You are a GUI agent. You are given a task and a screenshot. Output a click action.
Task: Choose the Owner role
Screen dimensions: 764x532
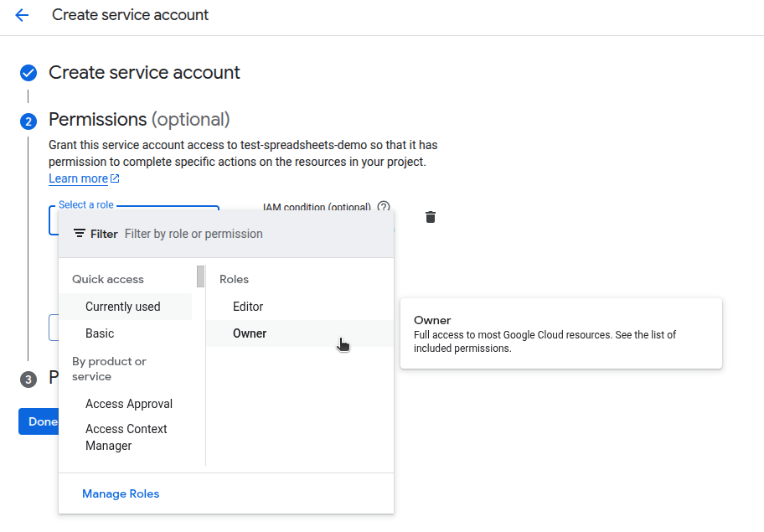[x=250, y=333]
